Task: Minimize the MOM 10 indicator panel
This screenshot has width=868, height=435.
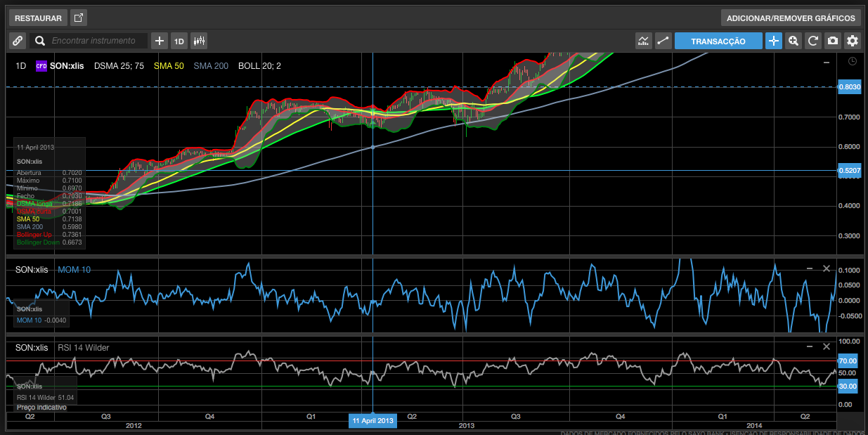Action: (809, 268)
